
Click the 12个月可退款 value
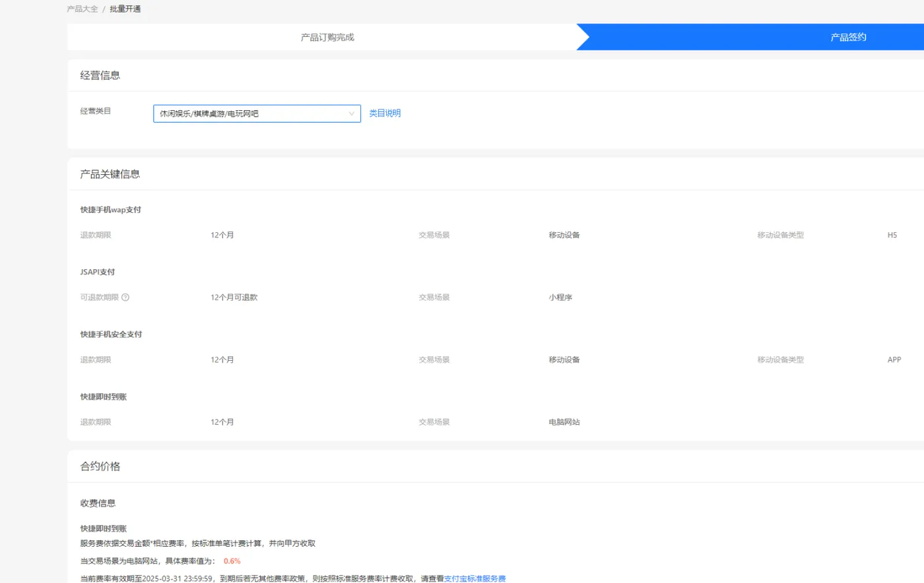tap(234, 297)
